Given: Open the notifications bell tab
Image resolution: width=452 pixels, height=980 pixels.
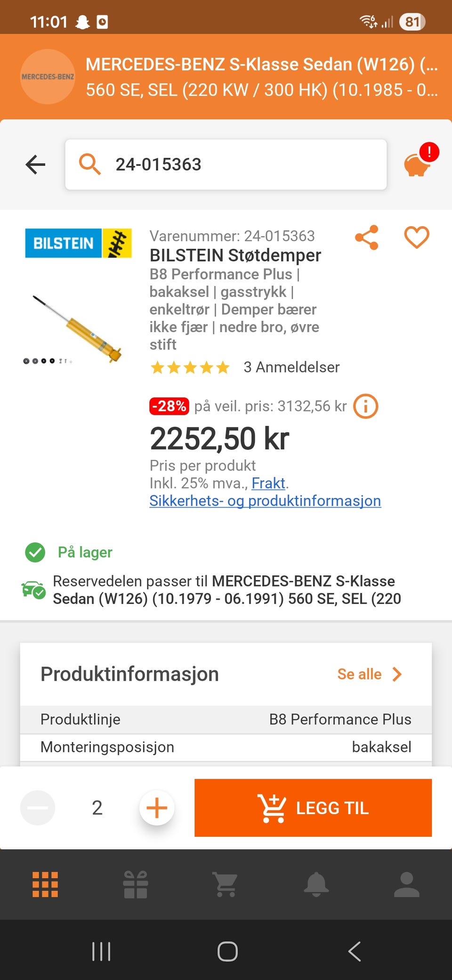Looking at the screenshot, I should pos(316,884).
